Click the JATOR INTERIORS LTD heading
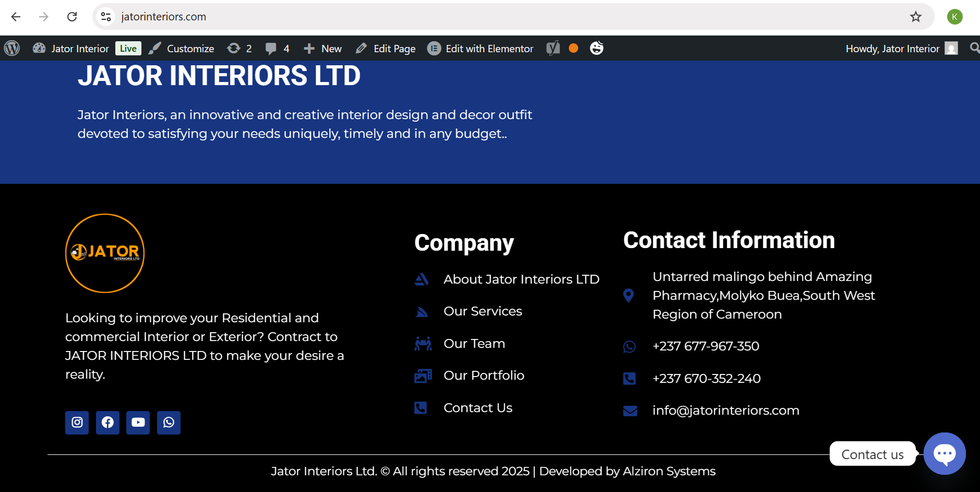 [x=219, y=76]
